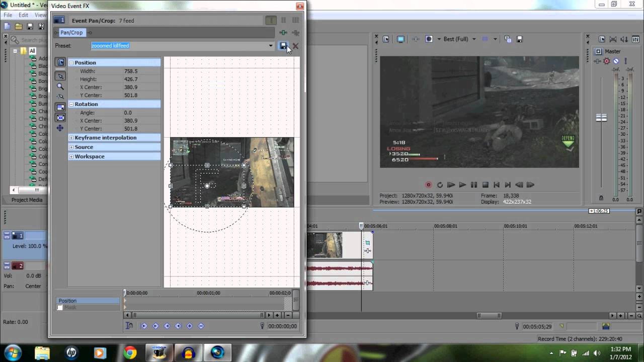This screenshot has height=362, width=644.
Task: Click the Pause button under preview
Action: click(x=474, y=185)
